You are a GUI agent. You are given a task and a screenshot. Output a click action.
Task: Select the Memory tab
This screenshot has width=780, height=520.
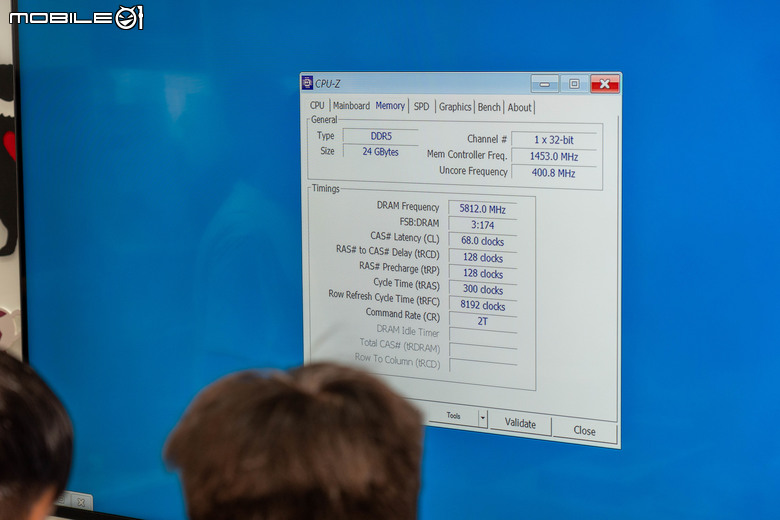click(x=390, y=106)
